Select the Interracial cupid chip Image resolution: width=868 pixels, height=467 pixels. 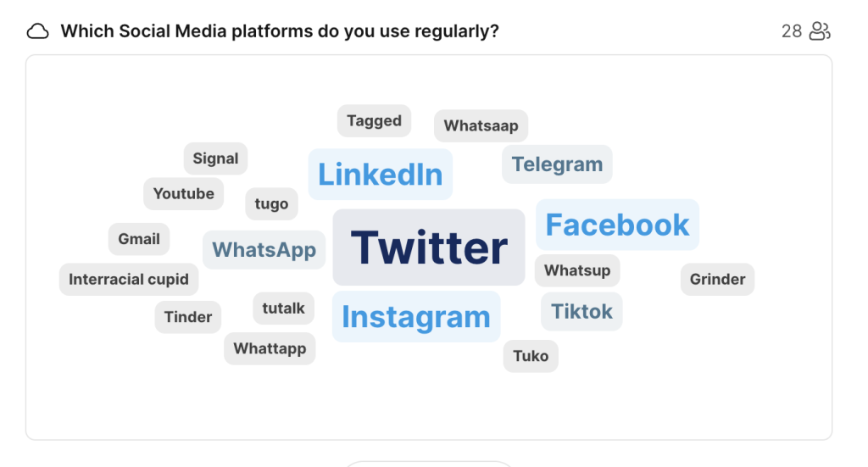click(129, 280)
